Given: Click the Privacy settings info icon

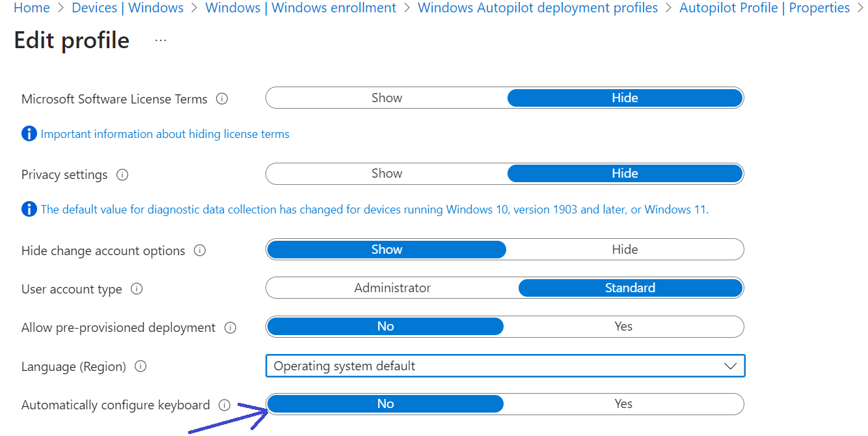Looking at the screenshot, I should (122, 174).
